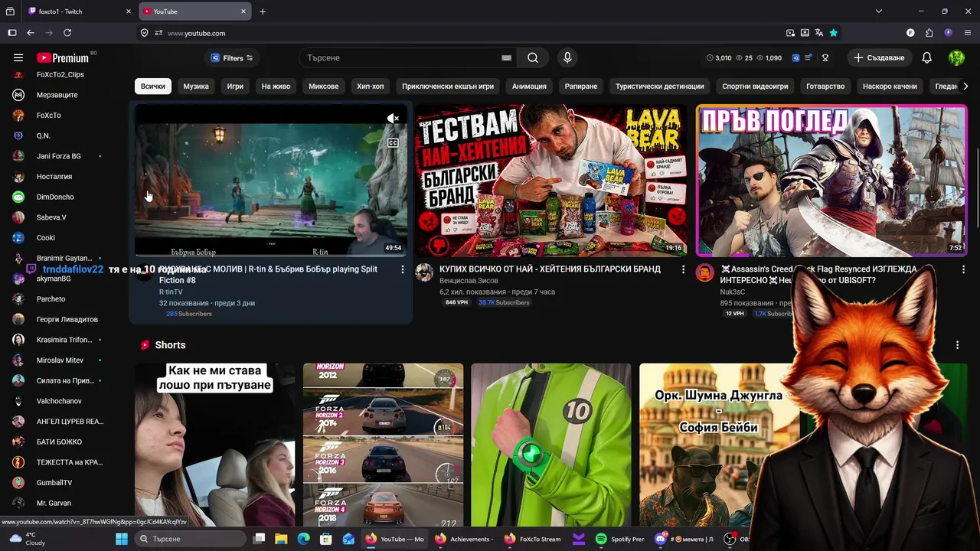Click the blue vidIQ icon in header

tap(796, 57)
